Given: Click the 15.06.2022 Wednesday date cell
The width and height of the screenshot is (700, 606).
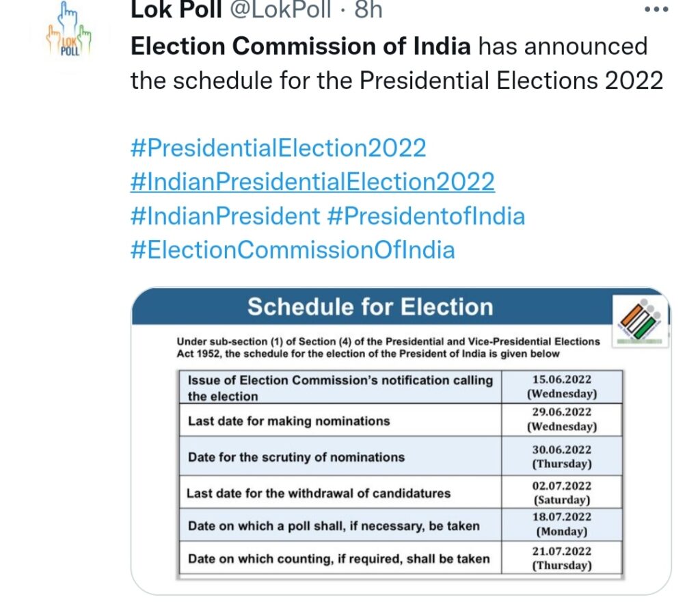Looking at the screenshot, I should 562,386.
